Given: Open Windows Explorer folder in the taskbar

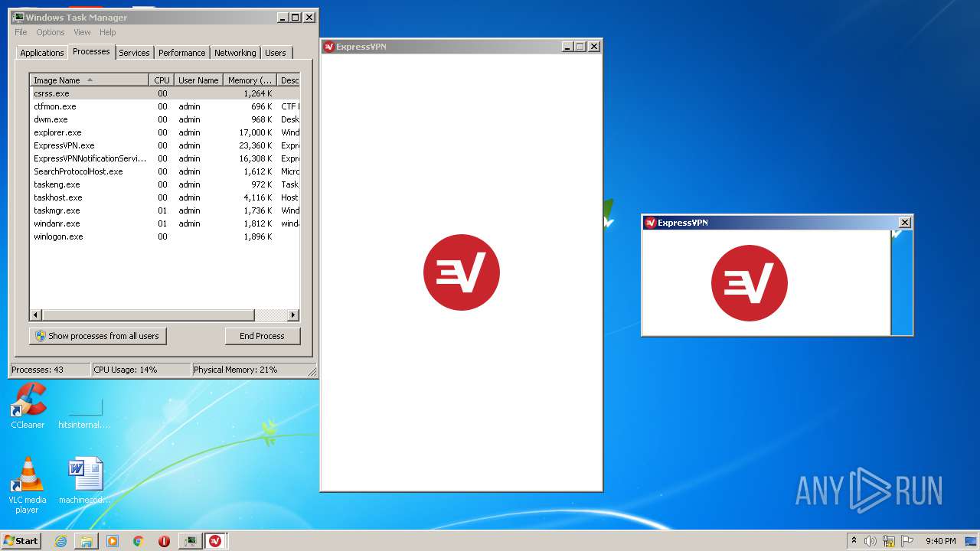Looking at the screenshot, I should click(x=87, y=541).
